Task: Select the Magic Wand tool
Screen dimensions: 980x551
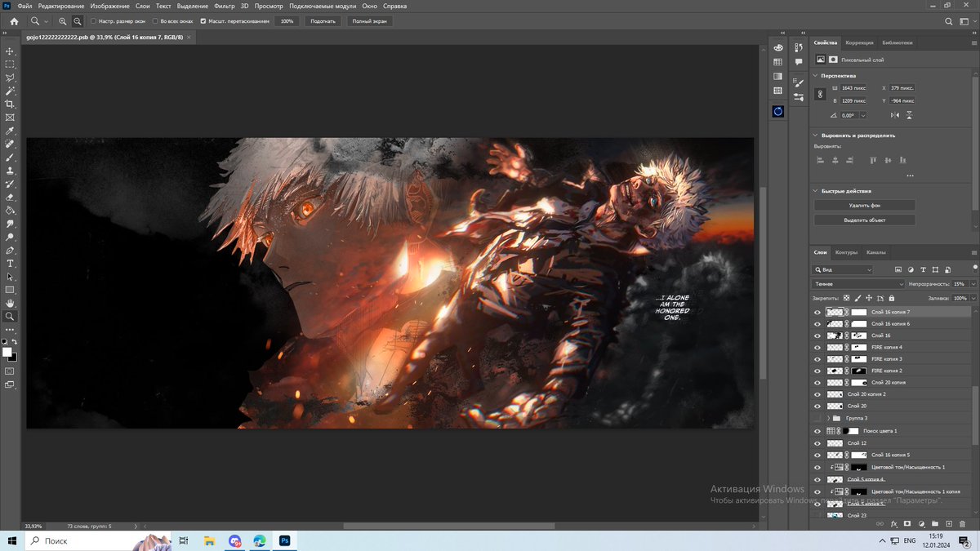Action: click(10, 91)
